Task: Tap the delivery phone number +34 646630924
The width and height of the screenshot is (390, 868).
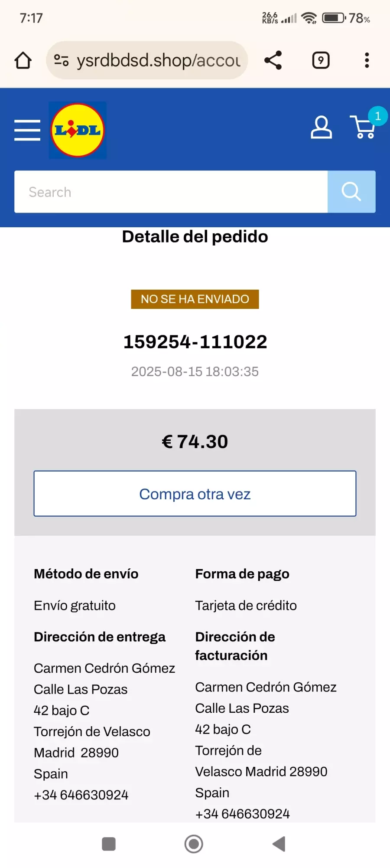Action: click(81, 795)
